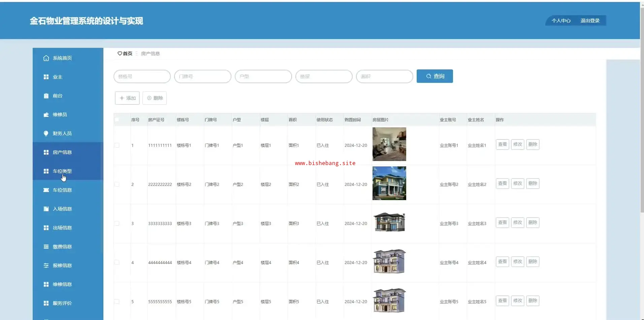Click the grid icon next to 业主
The image size is (644, 320).
coord(46,77)
